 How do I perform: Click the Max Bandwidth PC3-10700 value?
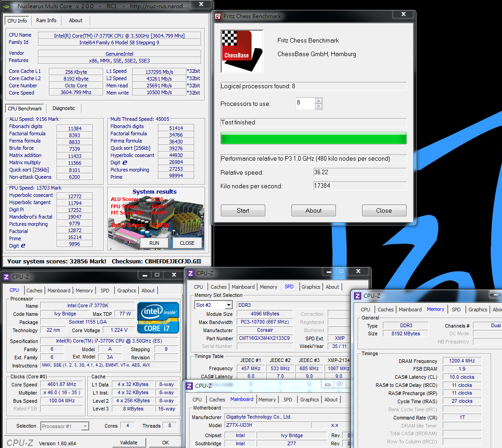click(x=265, y=322)
